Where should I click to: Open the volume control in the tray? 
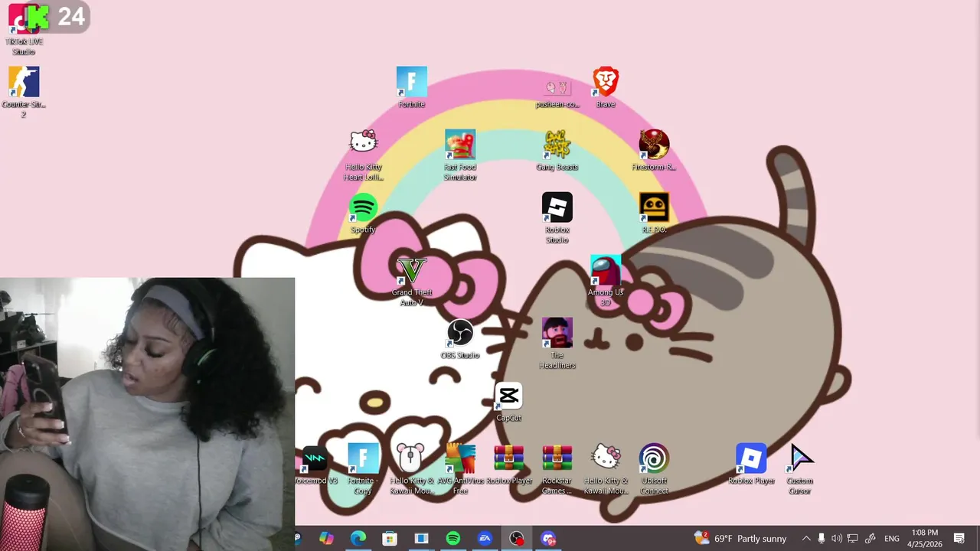(837, 539)
